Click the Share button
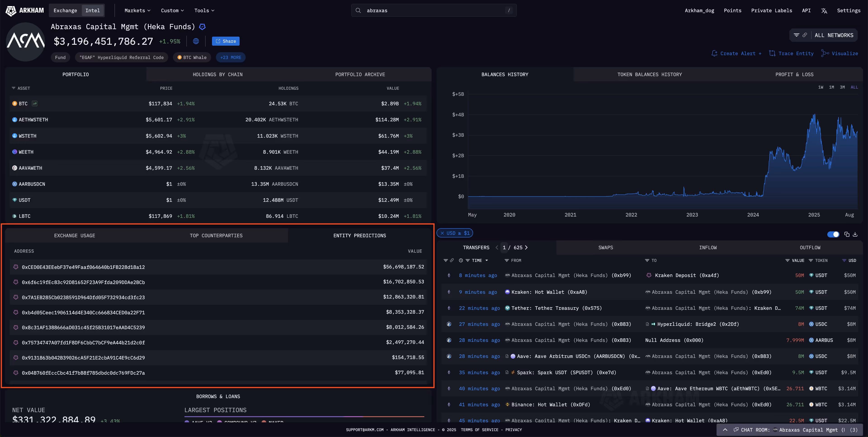The image size is (868, 437). pos(226,41)
